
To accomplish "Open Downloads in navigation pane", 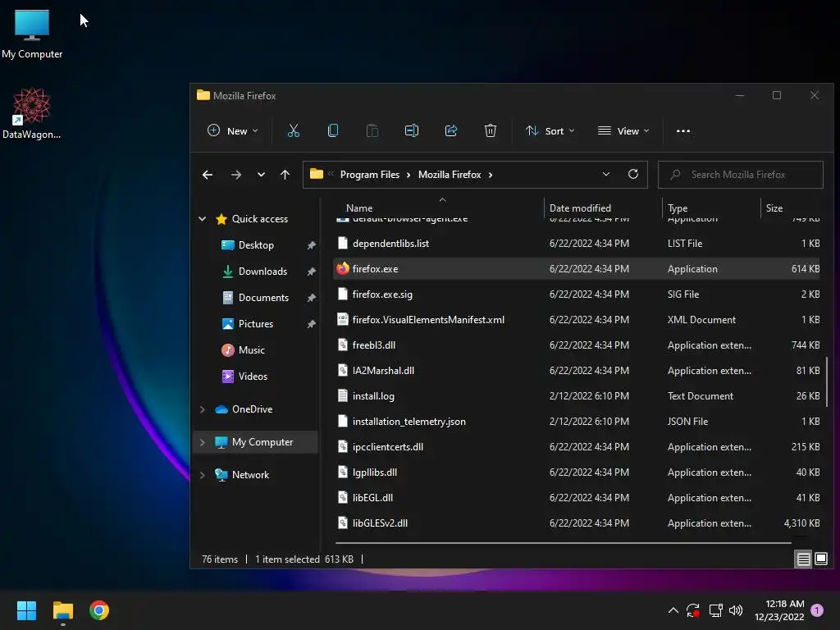I will [262, 271].
